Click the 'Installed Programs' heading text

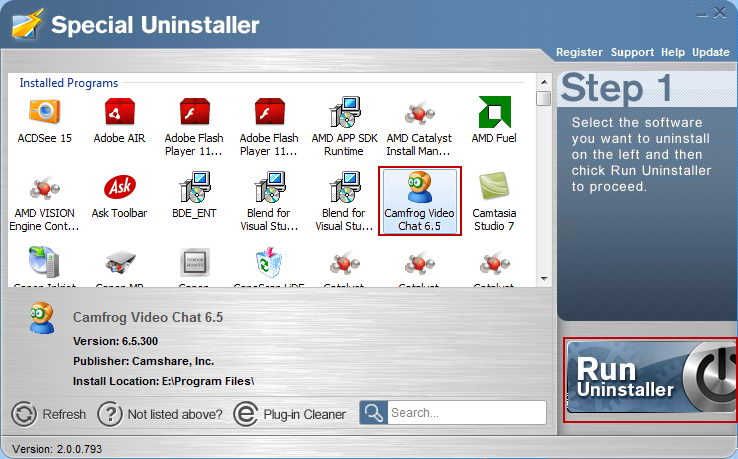tap(69, 83)
